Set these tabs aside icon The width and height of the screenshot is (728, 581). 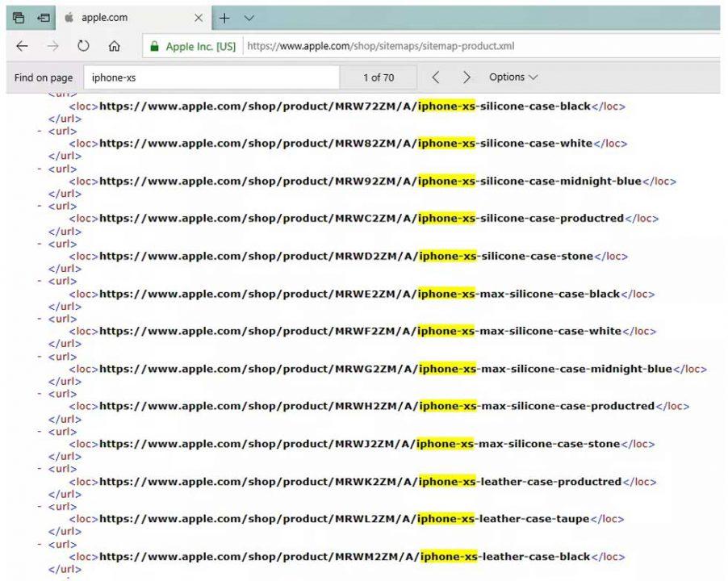pos(43,18)
